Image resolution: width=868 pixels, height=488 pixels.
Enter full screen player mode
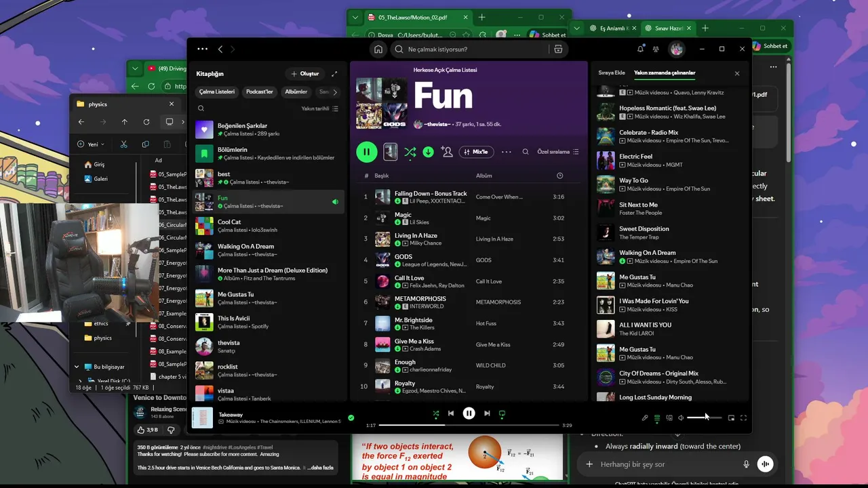[743, 418]
